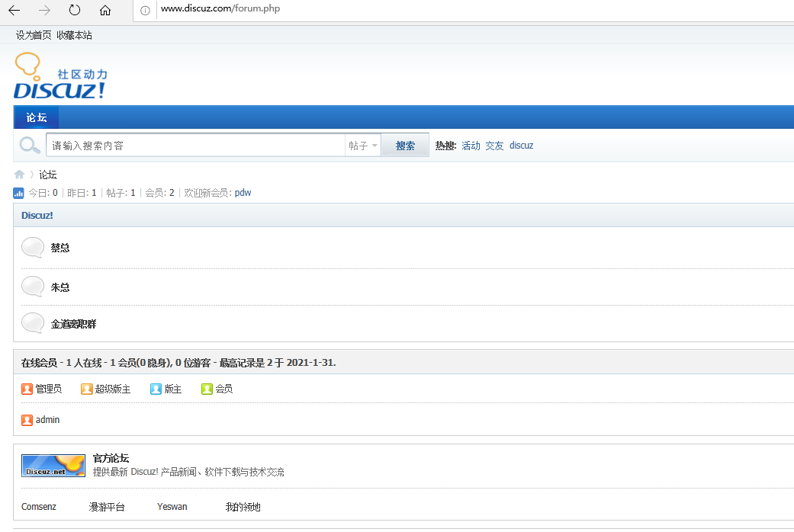Open the Comsenz friend link
794x532 pixels.
[x=38, y=507]
